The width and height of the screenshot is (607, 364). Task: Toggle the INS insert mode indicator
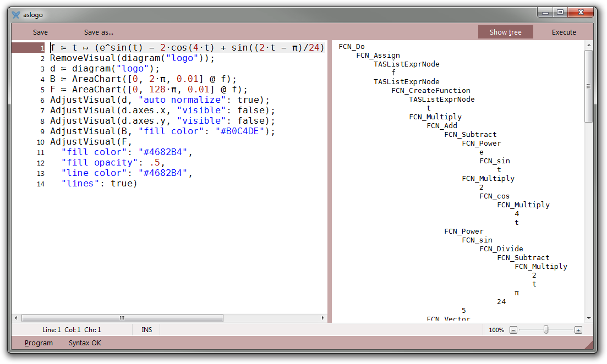point(147,330)
